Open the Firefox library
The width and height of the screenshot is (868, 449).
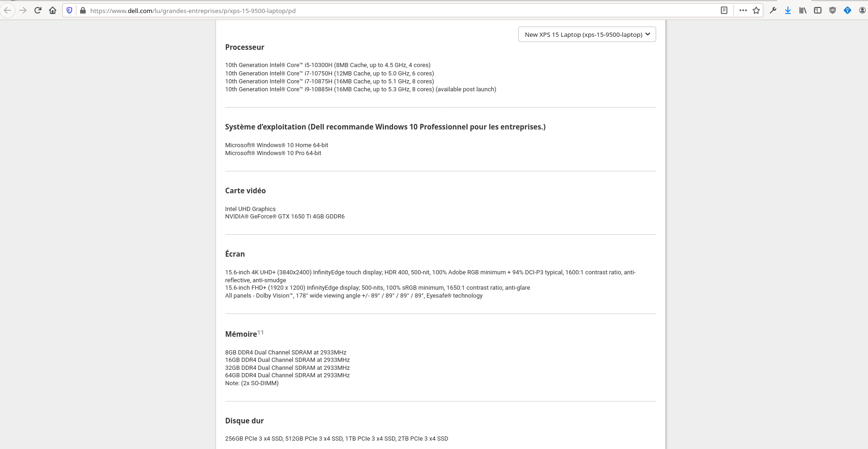(x=803, y=10)
